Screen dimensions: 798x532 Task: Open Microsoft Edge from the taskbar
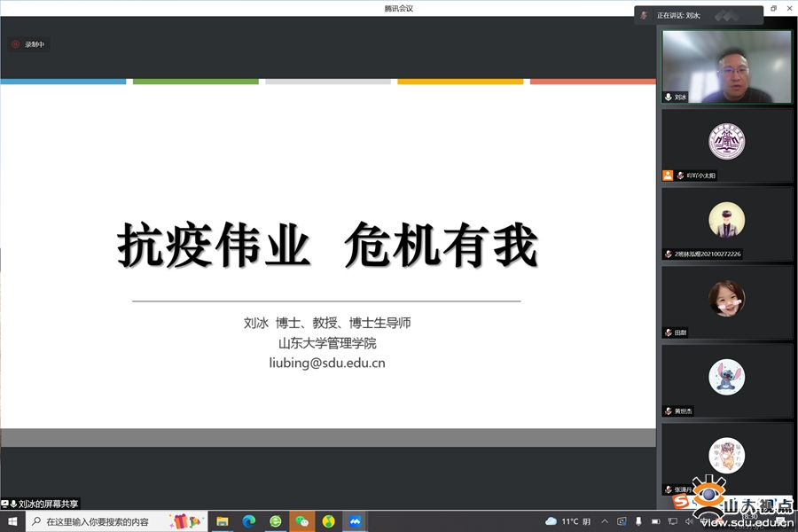(249, 521)
